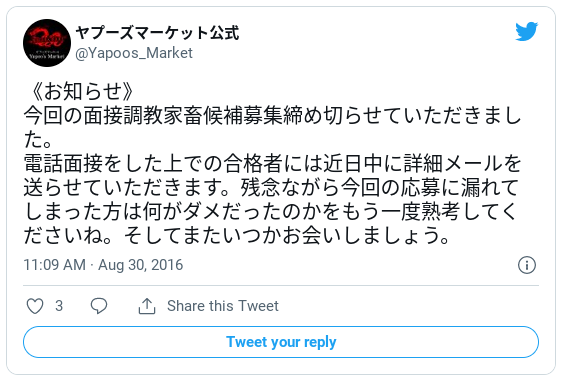Click the Twitter bird logo
The height and width of the screenshot is (380, 563).
526,32
